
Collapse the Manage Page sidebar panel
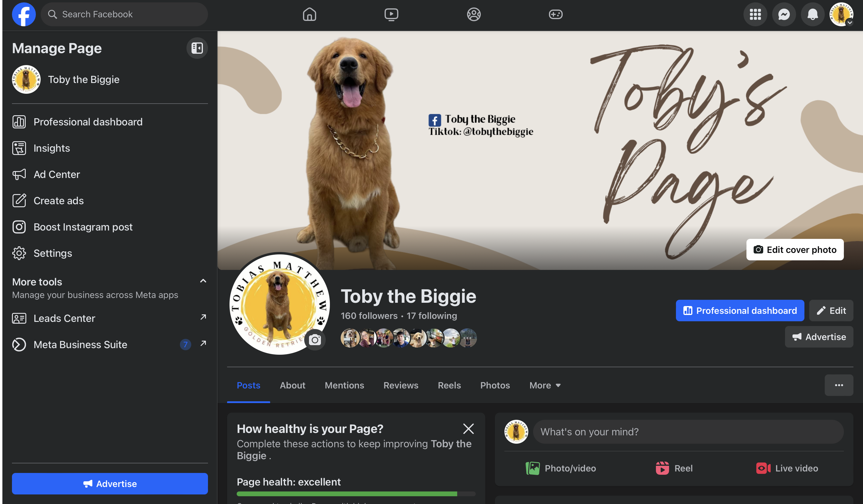pos(197,48)
